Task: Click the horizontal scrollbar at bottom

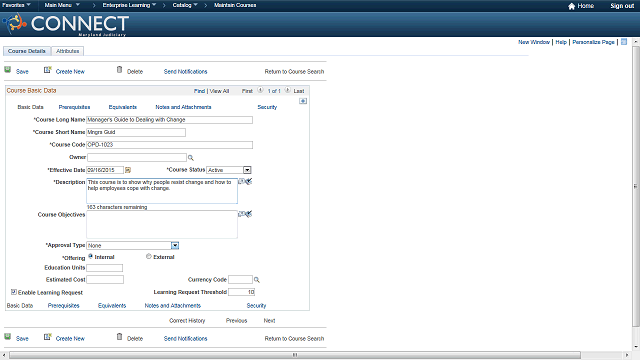Action: pyautogui.click(x=295, y=355)
